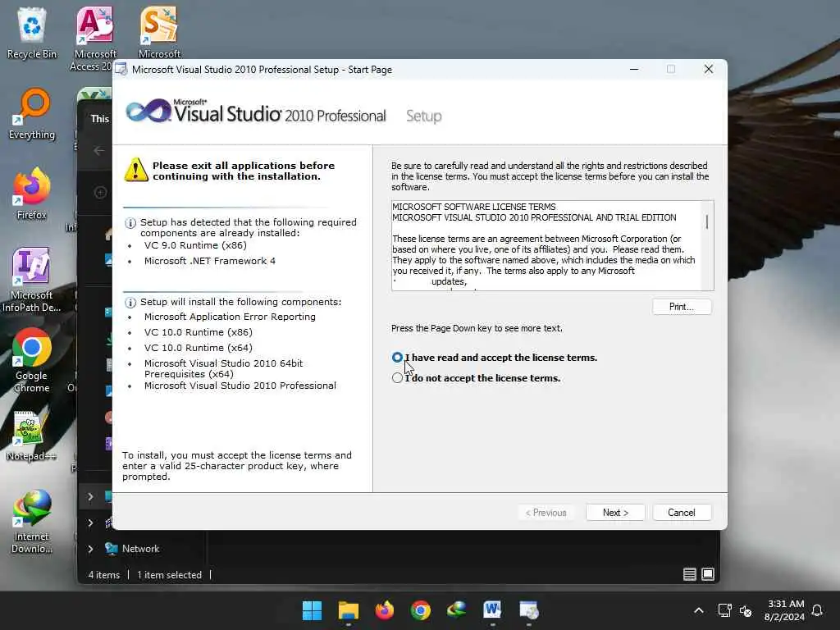The width and height of the screenshot is (840, 630).
Task: Click 'Microsoft .NET Framework 4' text
Action: [209, 261]
